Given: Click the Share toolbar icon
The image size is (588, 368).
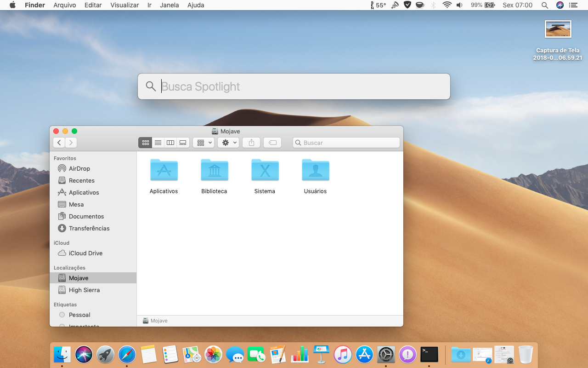Looking at the screenshot, I should tap(251, 143).
